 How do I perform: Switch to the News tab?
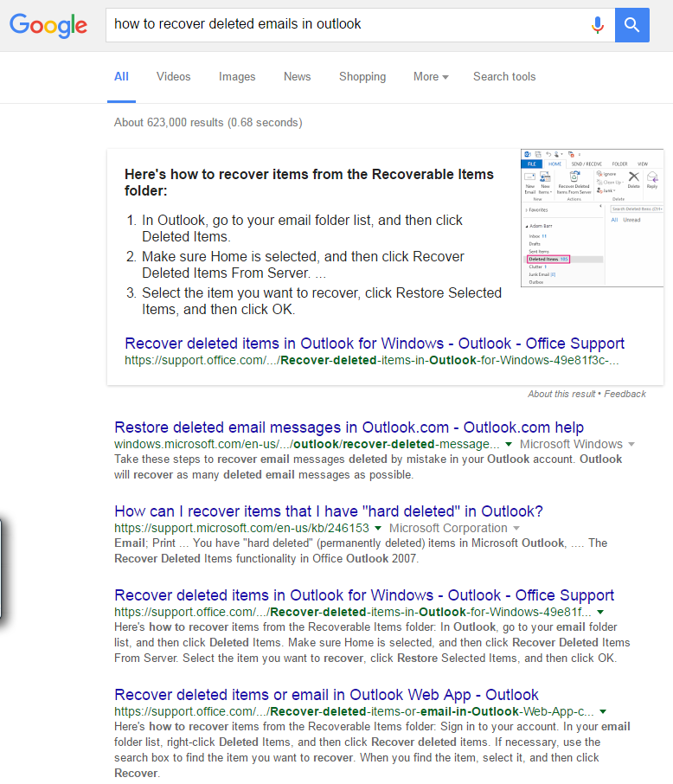point(297,76)
